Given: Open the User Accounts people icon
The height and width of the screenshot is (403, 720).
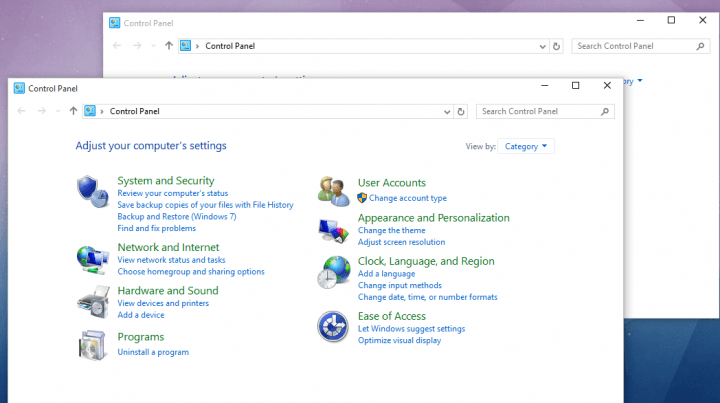Looking at the screenshot, I should point(333,191).
